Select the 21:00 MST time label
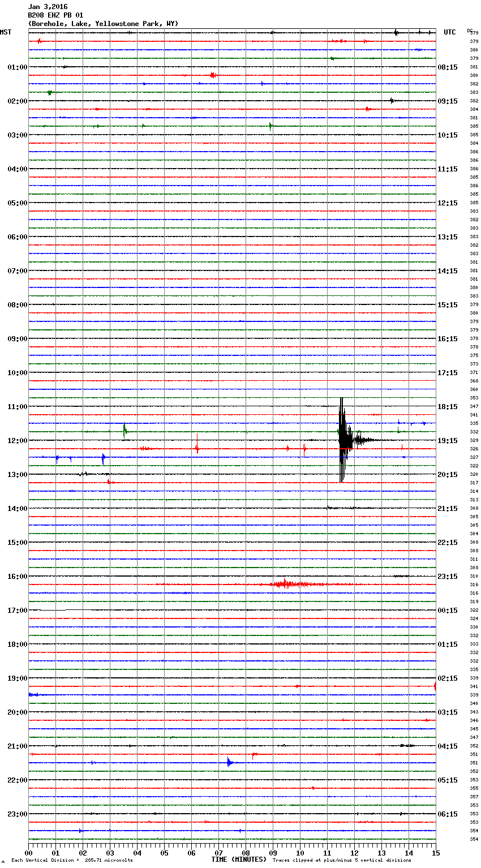481x868 pixels. coord(17,746)
